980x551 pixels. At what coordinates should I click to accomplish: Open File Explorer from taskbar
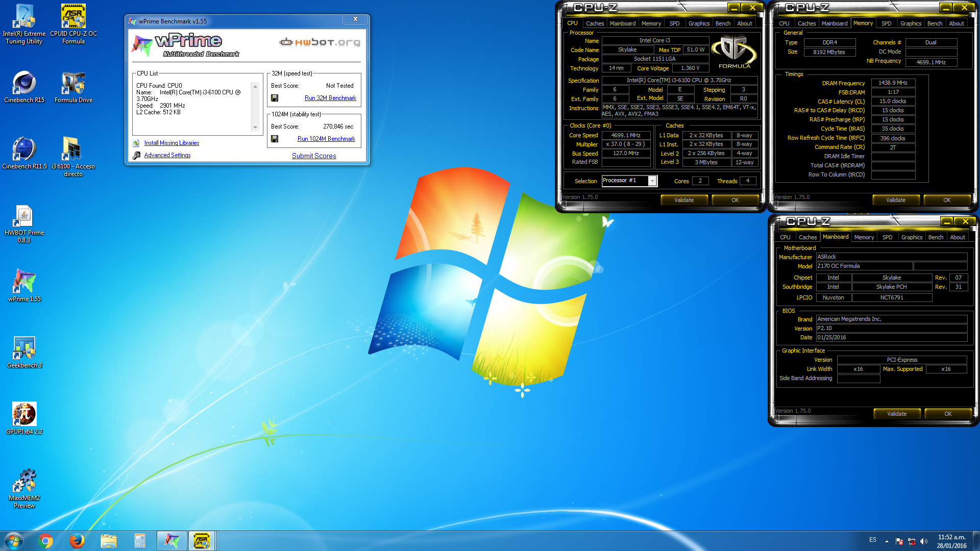109,541
